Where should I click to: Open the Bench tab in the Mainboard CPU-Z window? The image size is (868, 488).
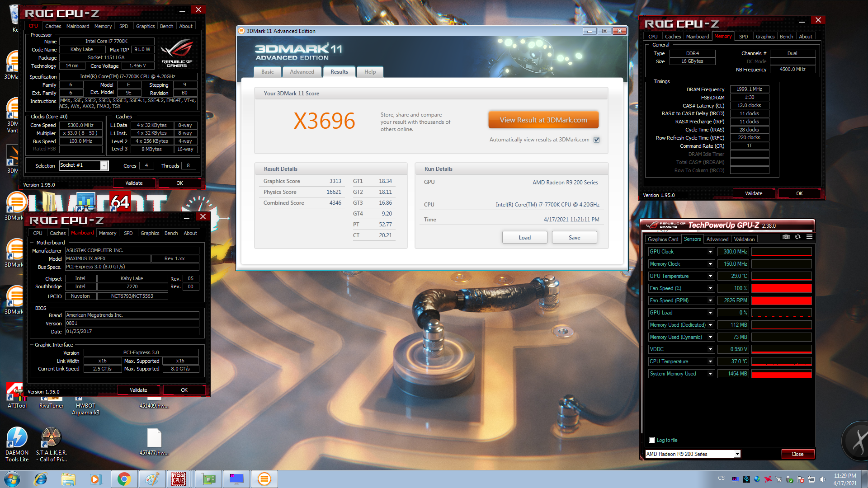pos(171,233)
